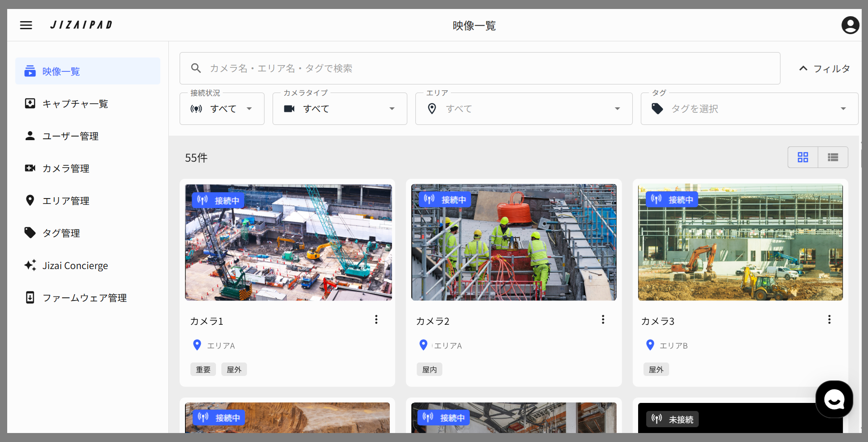Switch to grid view

tap(803, 157)
